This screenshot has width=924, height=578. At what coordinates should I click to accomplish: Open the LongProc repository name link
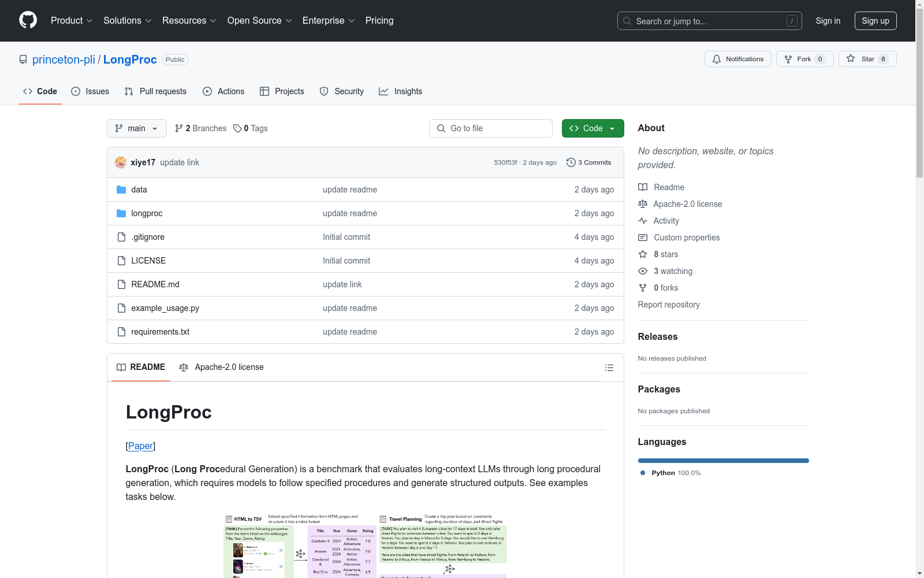(x=130, y=60)
